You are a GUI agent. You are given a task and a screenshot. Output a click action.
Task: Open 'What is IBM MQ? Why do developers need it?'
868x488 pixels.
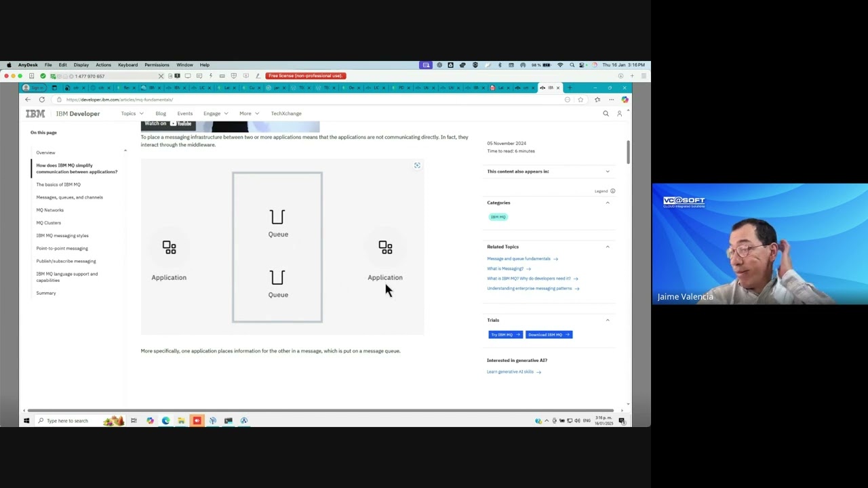pos(532,279)
